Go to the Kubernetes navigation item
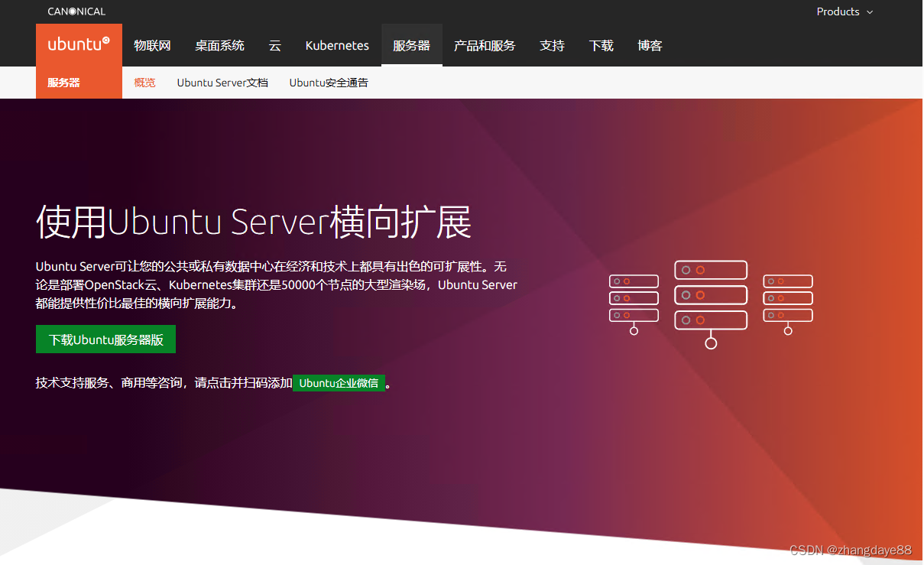The height and width of the screenshot is (565, 924). click(x=337, y=46)
